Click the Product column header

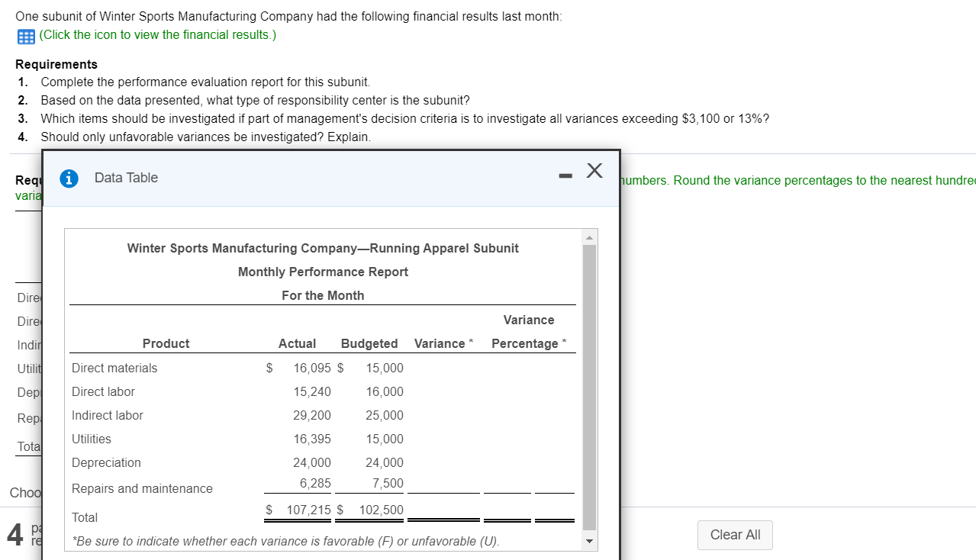click(166, 343)
